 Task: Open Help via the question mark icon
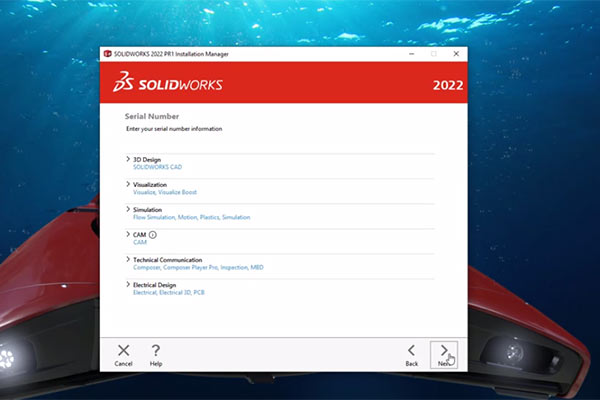click(x=156, y=350)
